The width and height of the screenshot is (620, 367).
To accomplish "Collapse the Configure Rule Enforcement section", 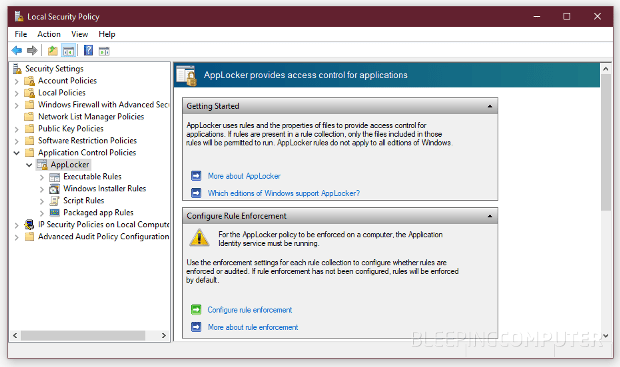I will click(x=490, y=216).
